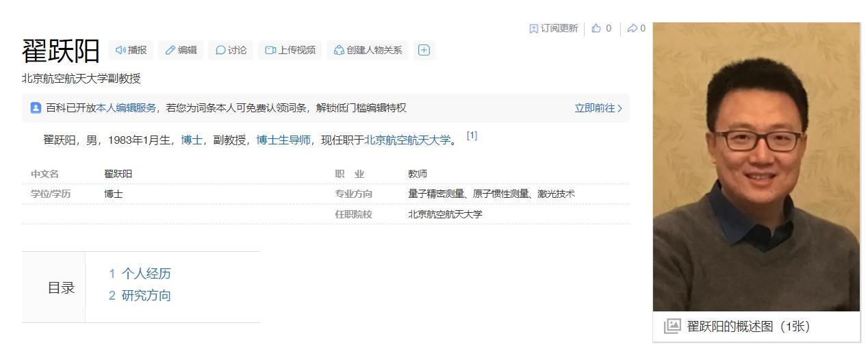Jump to section 2 研究方向
This screenshot has height=347, width=868.
(140, 296)
